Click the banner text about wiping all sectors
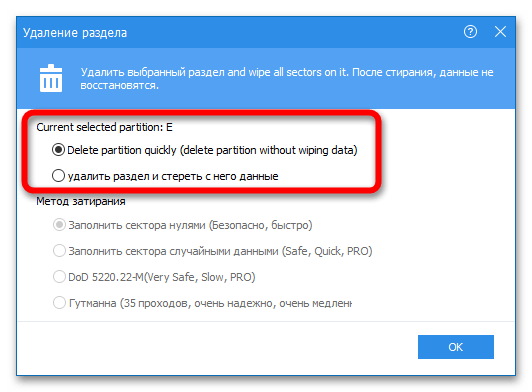This screenshot has height=392, width=532. pos(287,79)
